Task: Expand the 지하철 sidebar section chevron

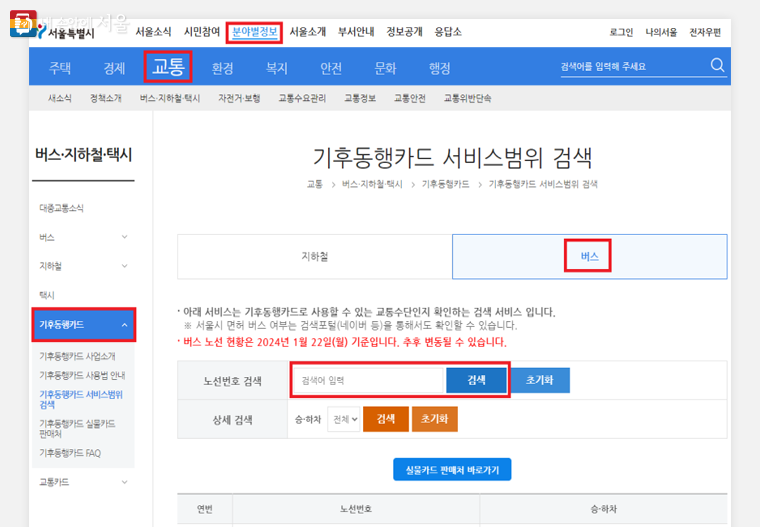Action: [125, 266]
